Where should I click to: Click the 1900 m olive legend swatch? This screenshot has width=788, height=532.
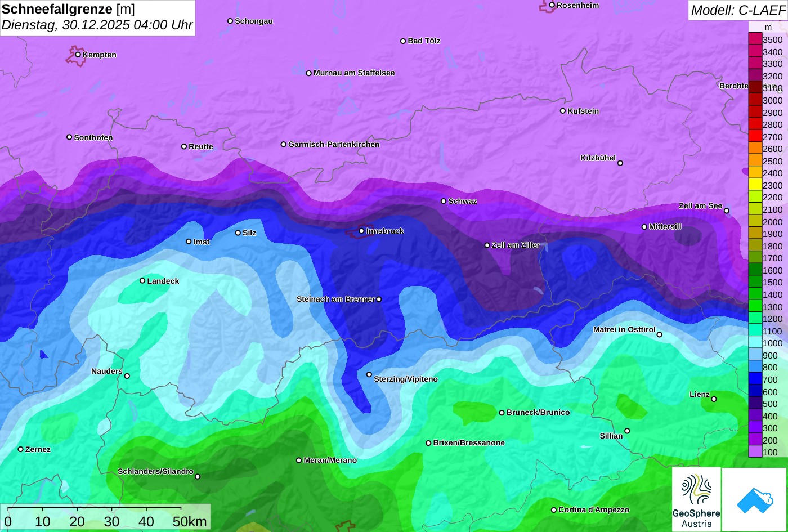[755, 234]
